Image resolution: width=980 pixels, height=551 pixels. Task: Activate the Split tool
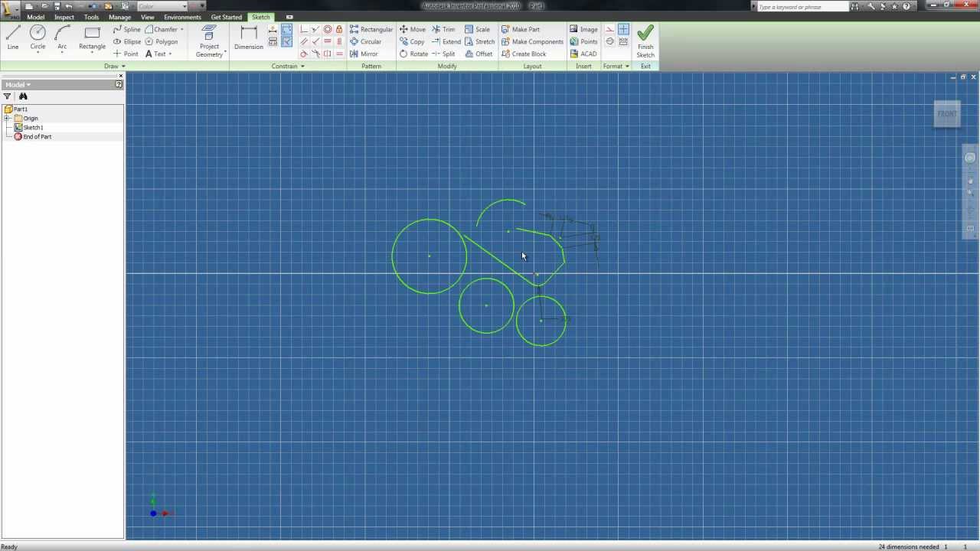(x=443, y=54)
